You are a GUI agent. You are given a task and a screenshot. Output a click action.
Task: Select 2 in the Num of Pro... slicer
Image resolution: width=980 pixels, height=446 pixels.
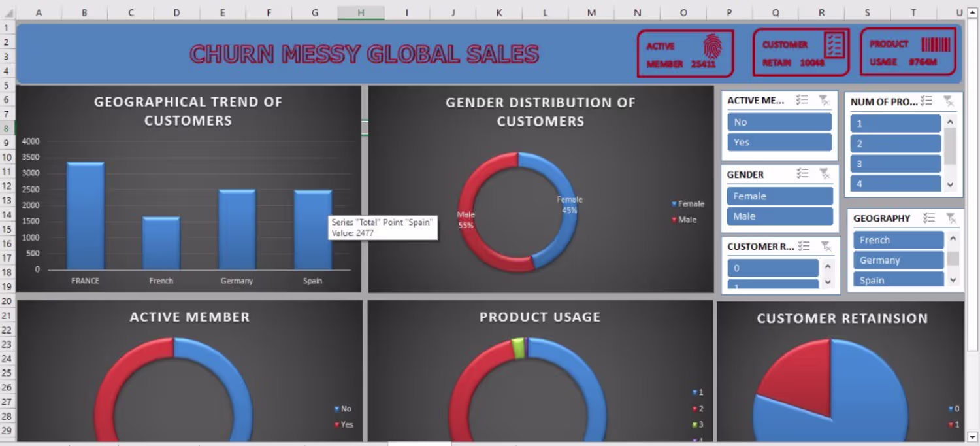pos(896,144)
